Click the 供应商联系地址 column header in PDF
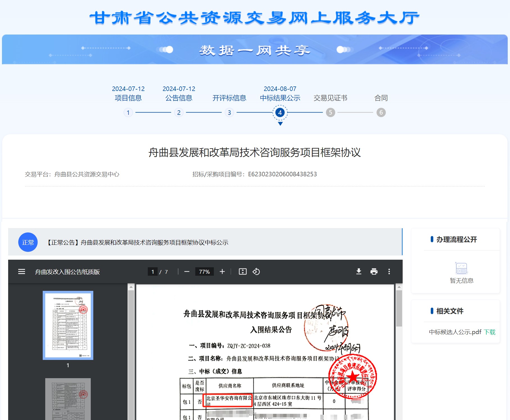Viewport: 510px width, 420px height. (288, 385)
